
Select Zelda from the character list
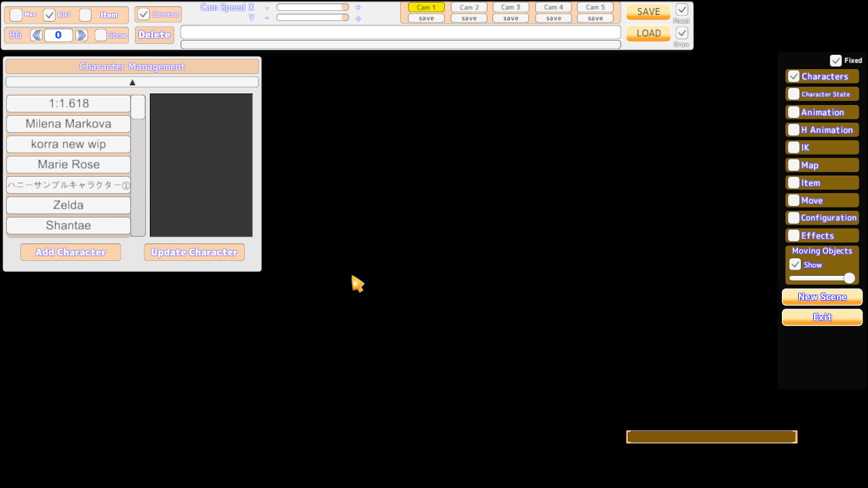click(x=68, y=205)
